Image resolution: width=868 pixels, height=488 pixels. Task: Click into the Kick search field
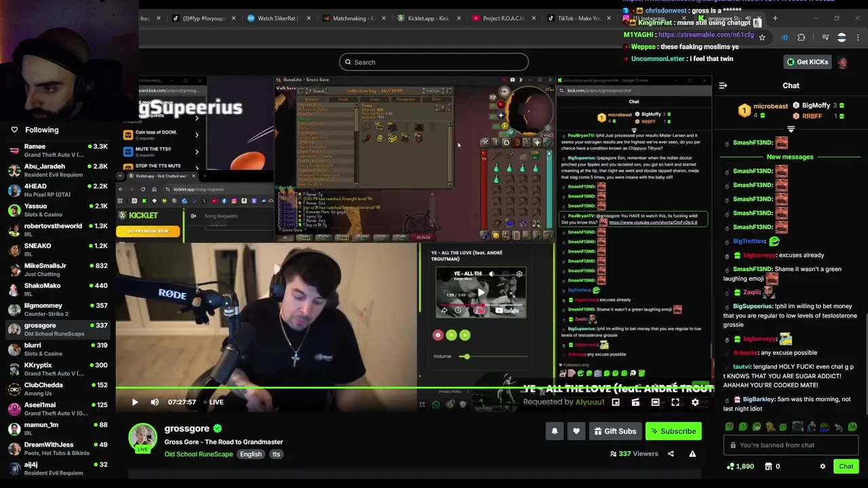tap(433, 62)
